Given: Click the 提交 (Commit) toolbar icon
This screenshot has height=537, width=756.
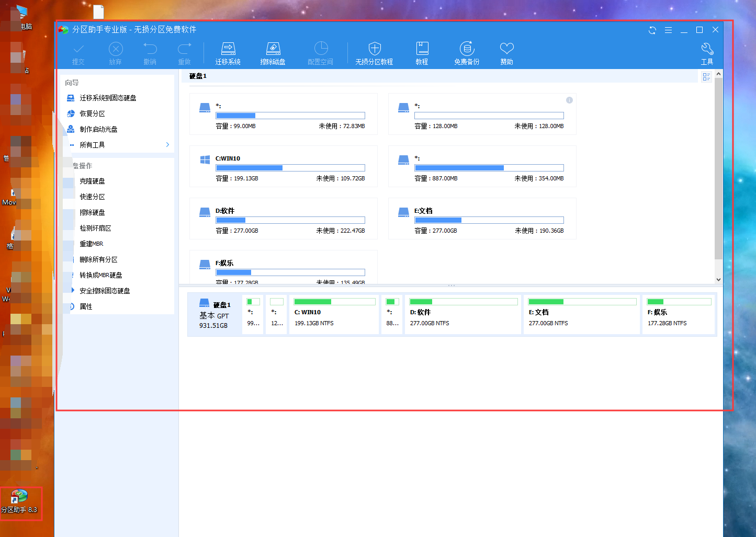Looking at the screenshot, I should 78,53.
